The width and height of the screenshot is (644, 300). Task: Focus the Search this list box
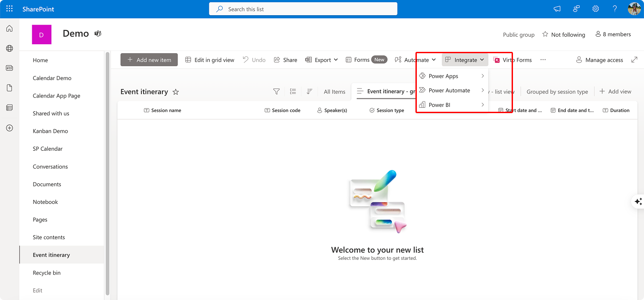[303, 9]
